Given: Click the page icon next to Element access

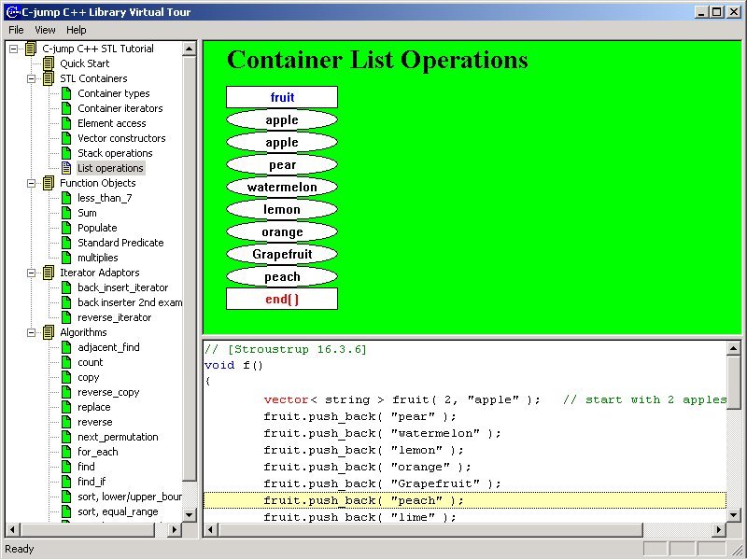Looking at the screenshot, I should [66, 123].
